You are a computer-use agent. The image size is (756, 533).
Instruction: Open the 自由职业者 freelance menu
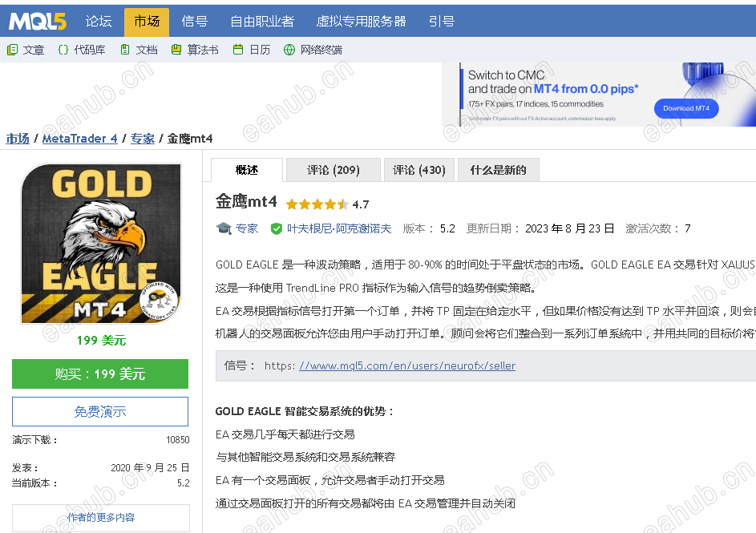click(262, 21)
